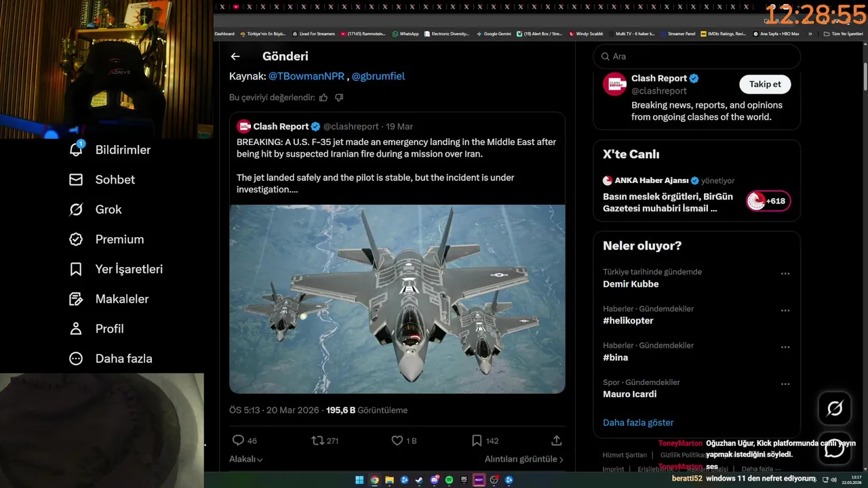868x488 pixels.
Task: Open Alıntıları görüntüle quotes link
Action: click(524, 459)
